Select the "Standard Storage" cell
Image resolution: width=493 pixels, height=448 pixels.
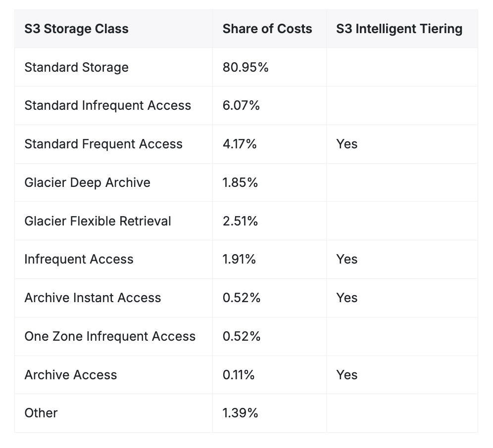click(x=76, y=67)
